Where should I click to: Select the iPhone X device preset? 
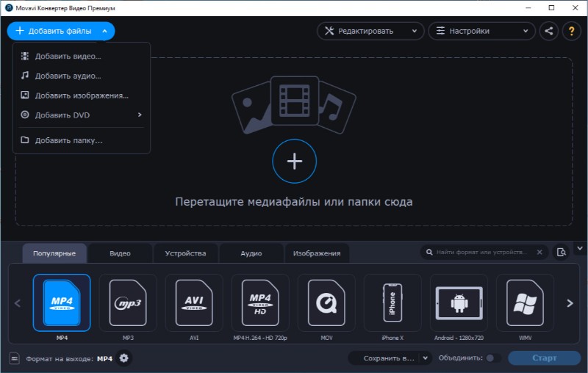(x=392, y=303)
